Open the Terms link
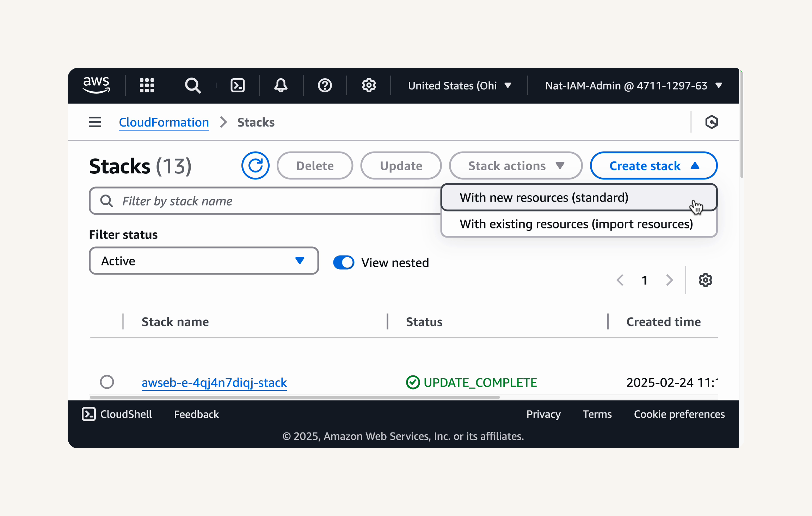Screen dimensions: 812x516 tap(597, 414)
